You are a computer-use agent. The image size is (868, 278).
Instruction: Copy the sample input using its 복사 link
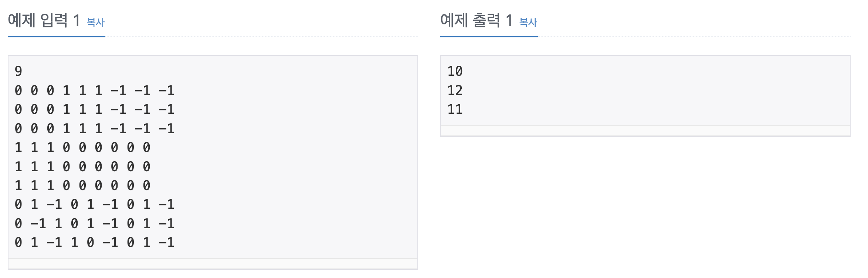95,22
